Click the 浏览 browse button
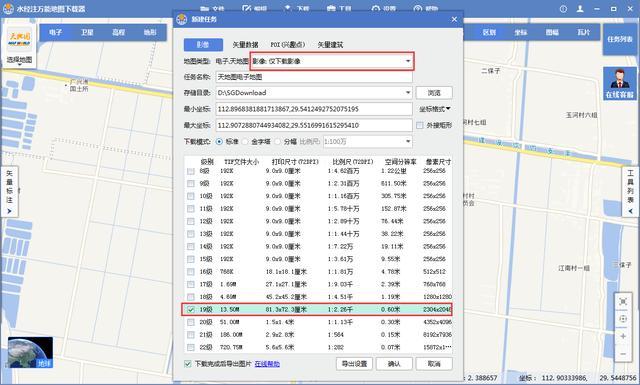 (434, 93)
